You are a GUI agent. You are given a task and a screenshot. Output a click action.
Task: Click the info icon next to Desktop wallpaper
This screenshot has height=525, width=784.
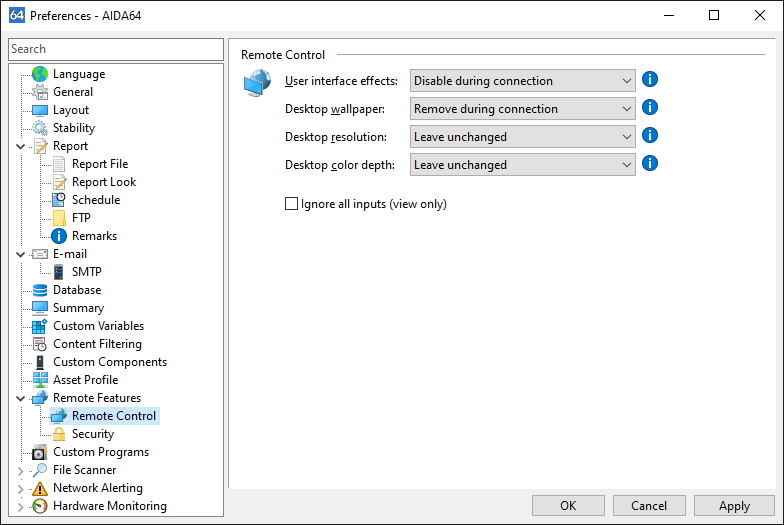point(650,108)
